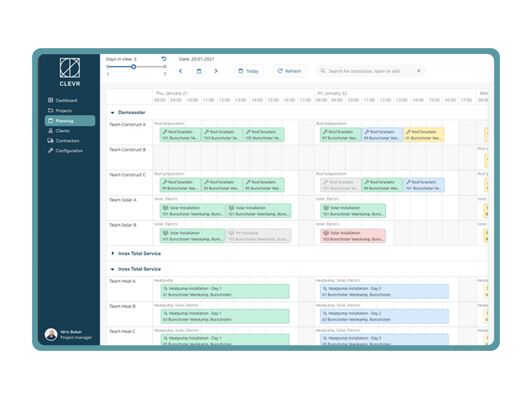532x399 pixels.
Task: Select Heatpump installation Day 1 at 63 Bunschoter
Action: pos(225,316)
